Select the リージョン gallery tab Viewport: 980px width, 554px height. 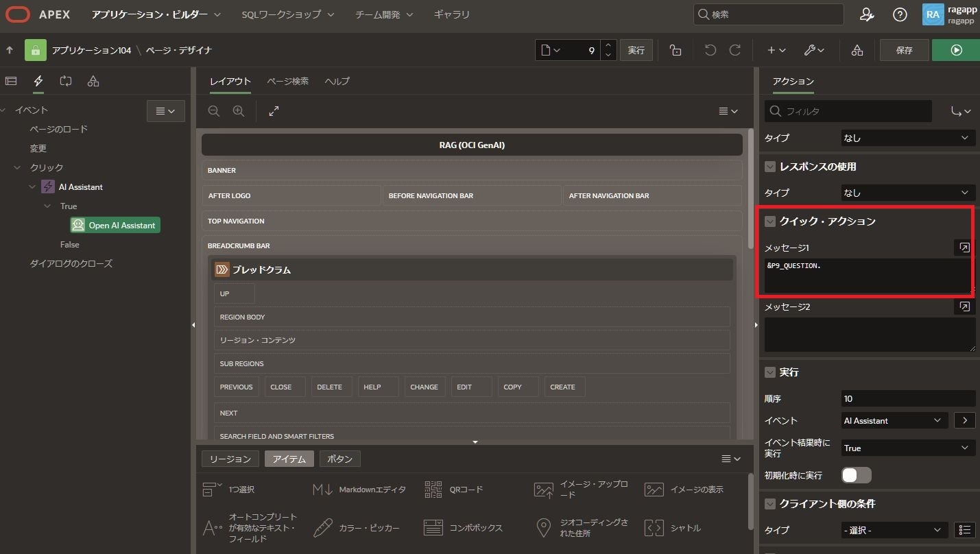230,459
